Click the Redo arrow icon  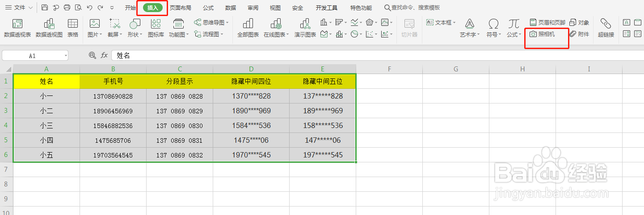click(100, 8)
